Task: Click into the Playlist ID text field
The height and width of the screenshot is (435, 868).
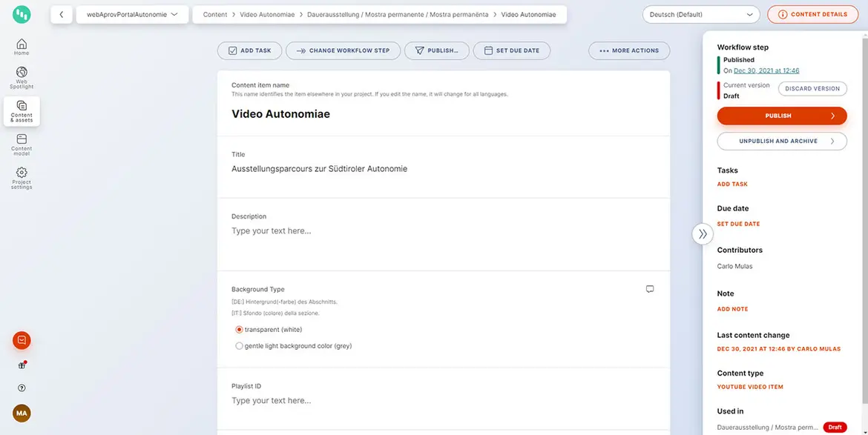Action: (x=442, y=401)
